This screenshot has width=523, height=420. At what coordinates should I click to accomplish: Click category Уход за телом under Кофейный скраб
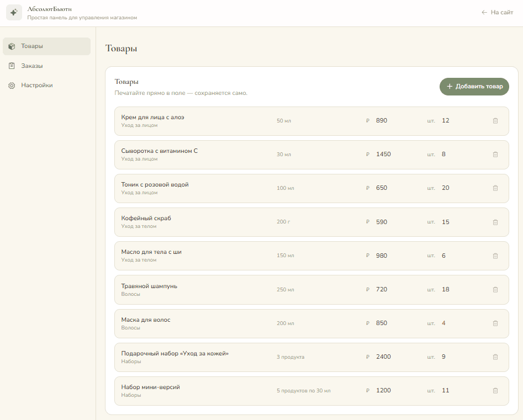139,226
